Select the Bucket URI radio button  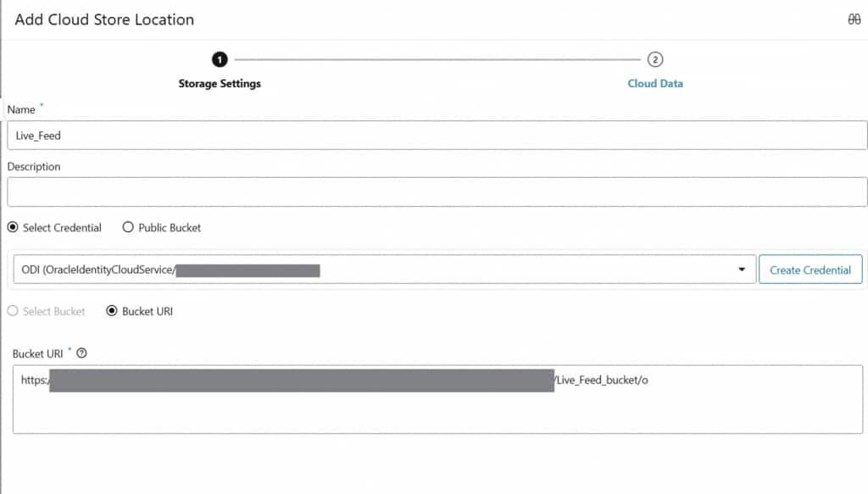111,311
